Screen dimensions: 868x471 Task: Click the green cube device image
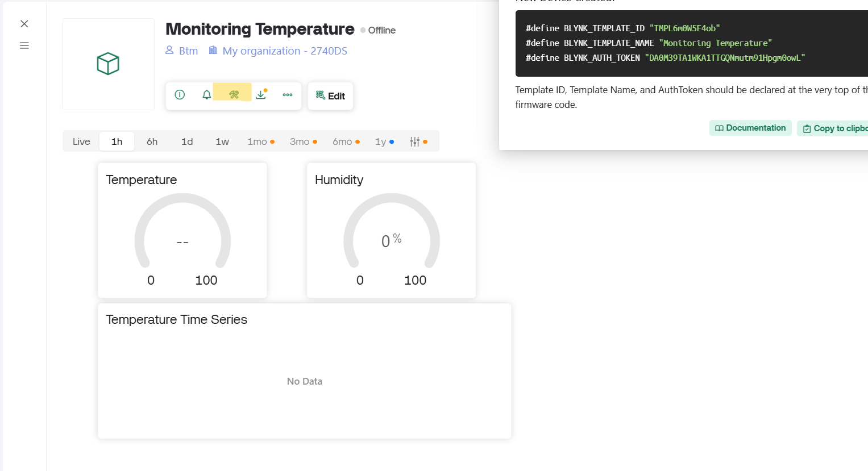(108, 64)
